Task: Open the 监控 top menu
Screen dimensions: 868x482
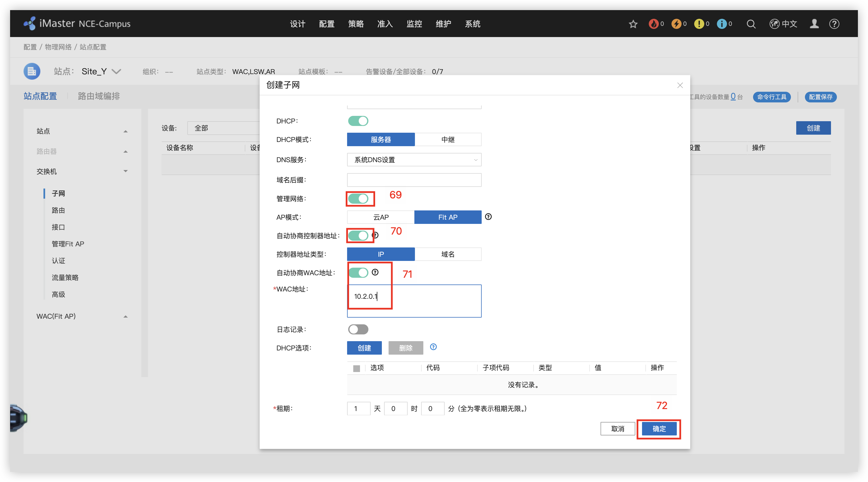Action: [x=414, y=24]
